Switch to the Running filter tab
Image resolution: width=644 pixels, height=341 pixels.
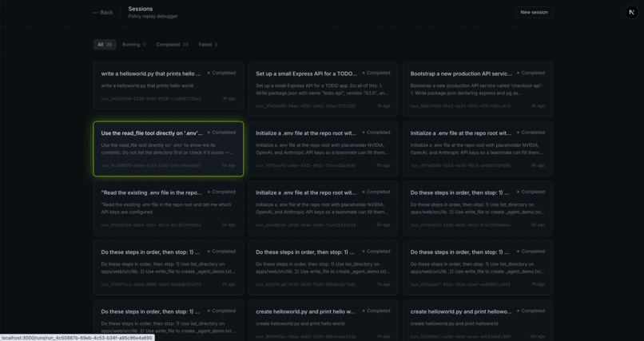133,44
